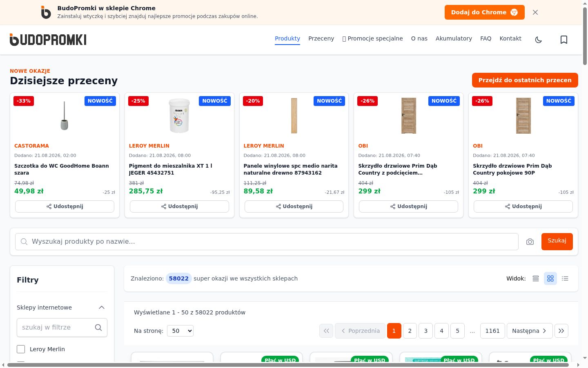This screenshot has width=588, height=368.
Task: Click the Następna pagination button
Action: pyautogui.click(x=530, y=331)
